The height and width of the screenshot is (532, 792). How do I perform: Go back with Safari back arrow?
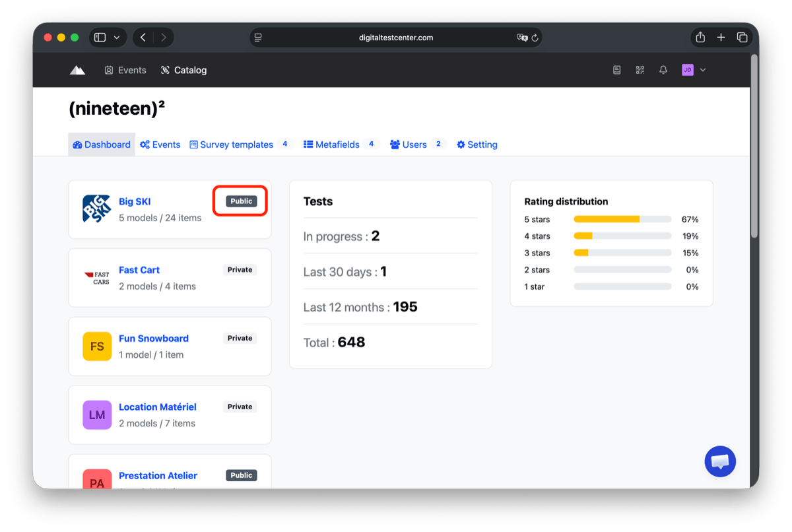click(x=143, y=38)
